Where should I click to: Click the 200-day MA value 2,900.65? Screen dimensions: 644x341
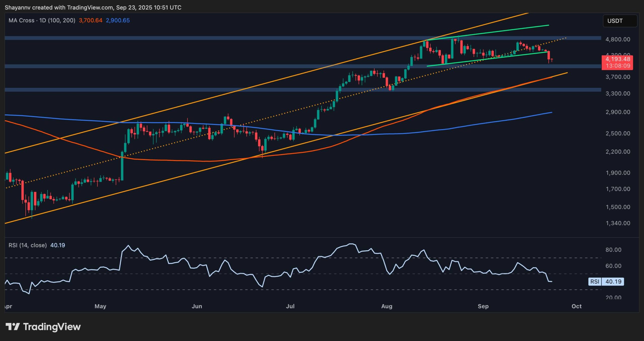(x=118, y=21)
